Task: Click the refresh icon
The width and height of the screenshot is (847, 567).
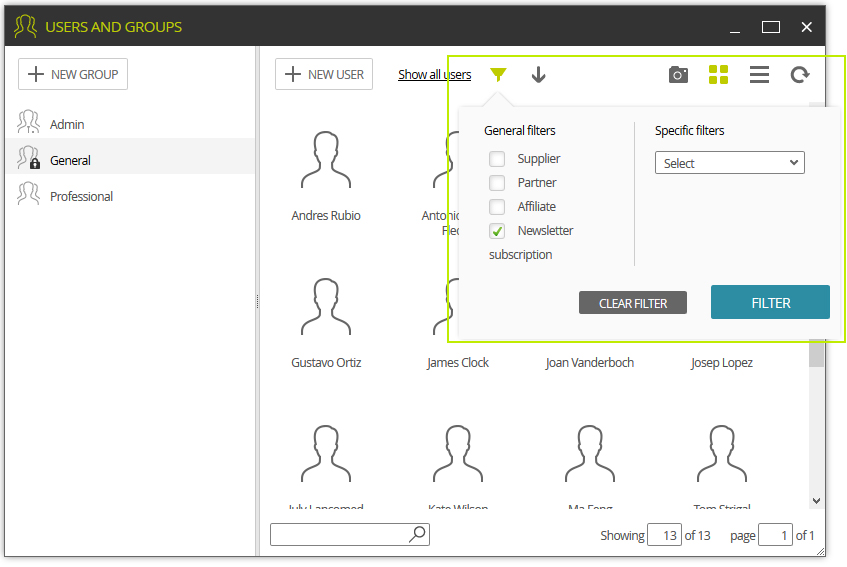Action: coord(800,75)
